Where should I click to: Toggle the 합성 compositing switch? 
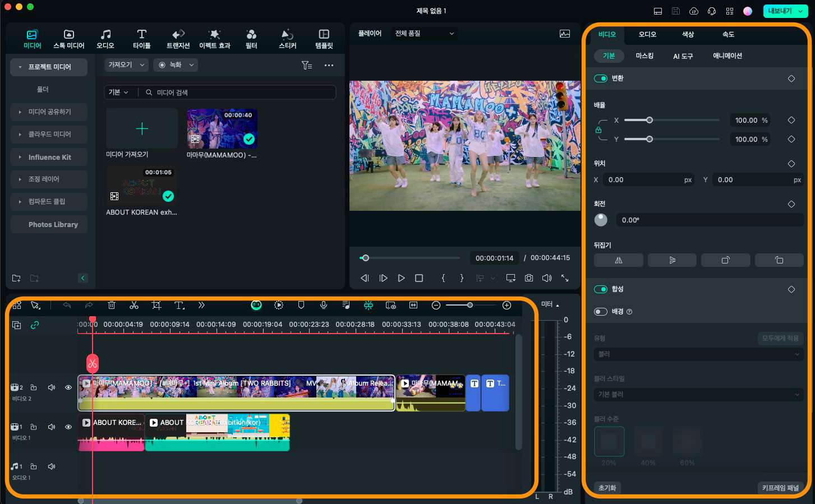click(x=601, y=289)
